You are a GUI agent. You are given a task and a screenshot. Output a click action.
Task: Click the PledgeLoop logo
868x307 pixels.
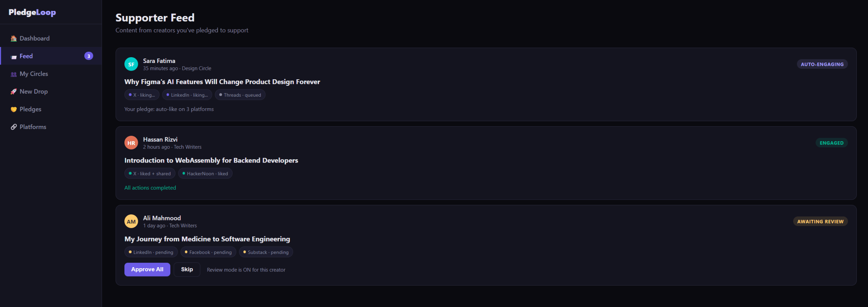coord(32,12)
